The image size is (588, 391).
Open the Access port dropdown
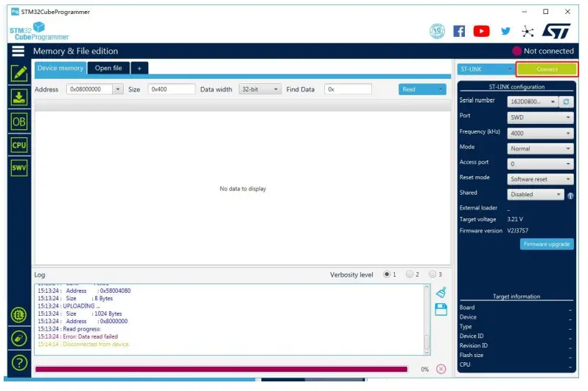coord(540,164)
